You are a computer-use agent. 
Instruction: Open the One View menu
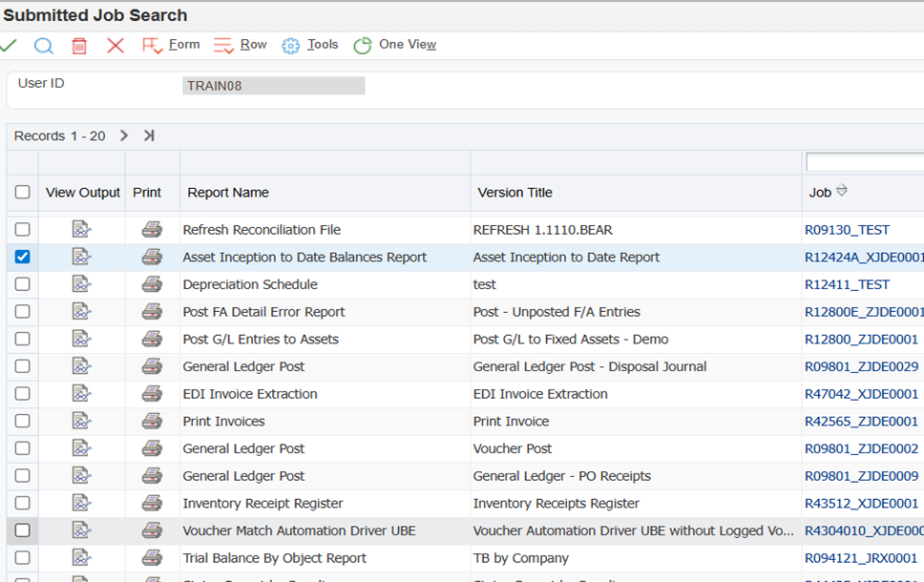(x=395, y=46)
